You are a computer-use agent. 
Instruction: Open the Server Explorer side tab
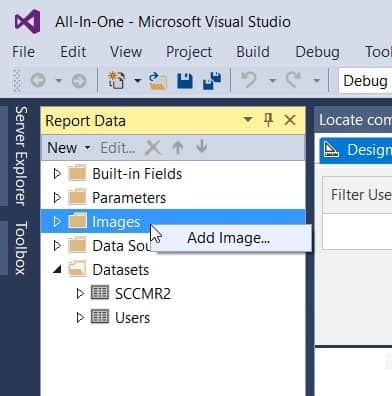point(21,156)
